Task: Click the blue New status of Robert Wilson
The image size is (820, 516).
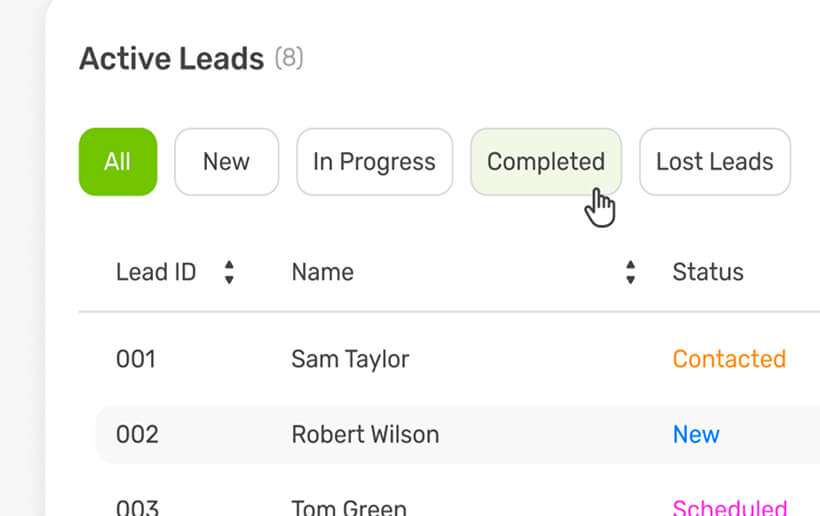Action: [x=696, y=435]
